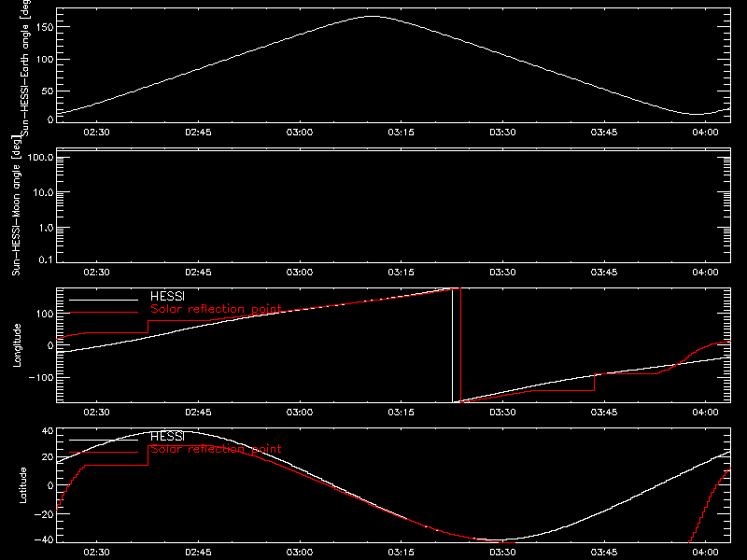Image resolution: width=747 pixels, height=560 pixels.
Task: Click the 02:45 time label under Latitude plot
Action: coord(198,553)
